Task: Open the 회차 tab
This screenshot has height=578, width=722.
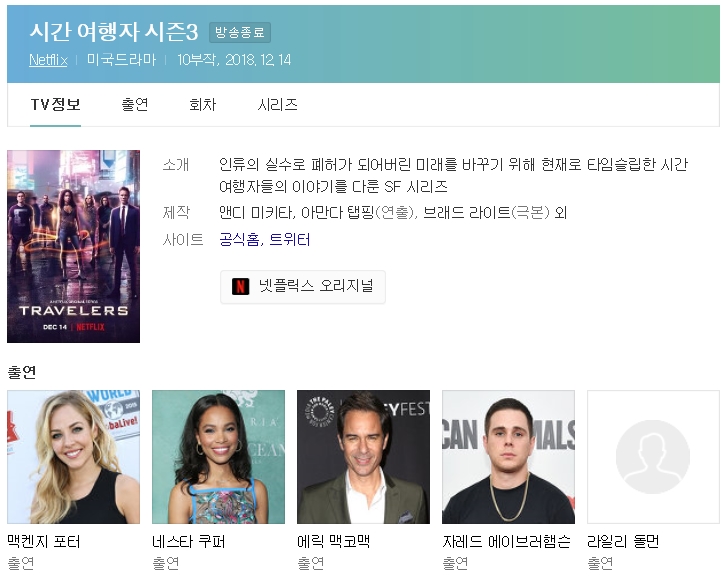Action: click(202, 105)
